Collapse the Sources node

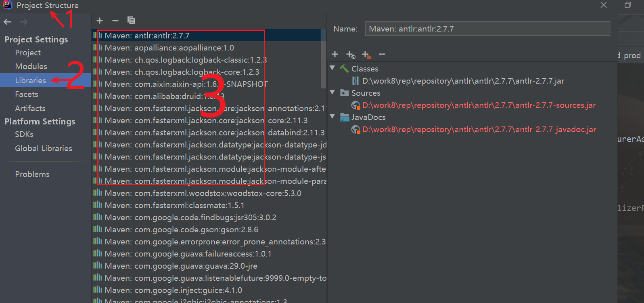click(x=332, y=93)
